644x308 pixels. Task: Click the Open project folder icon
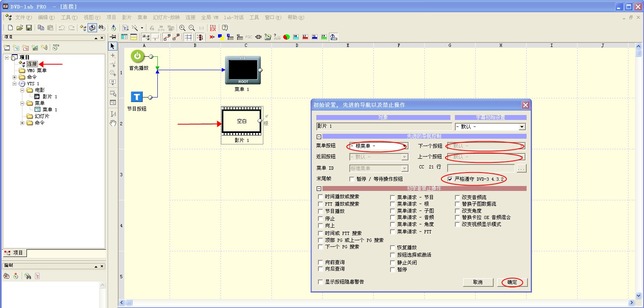[x=20, y=28]
